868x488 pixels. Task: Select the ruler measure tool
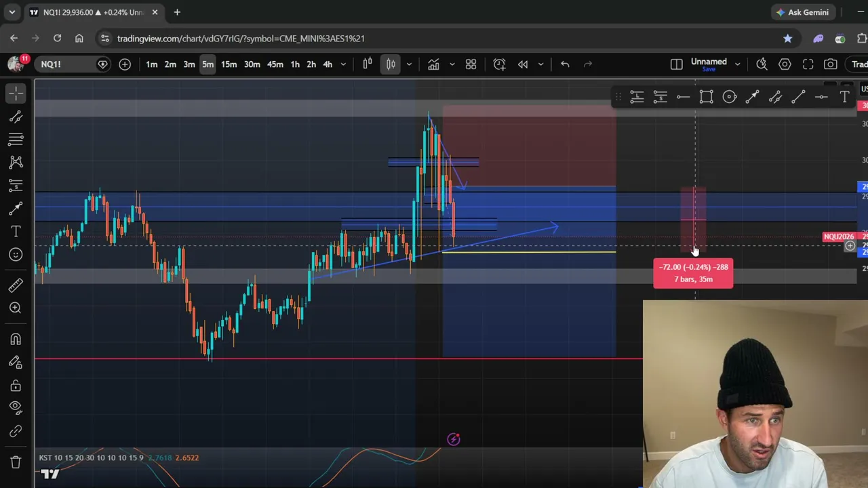[x=16, y=285]
